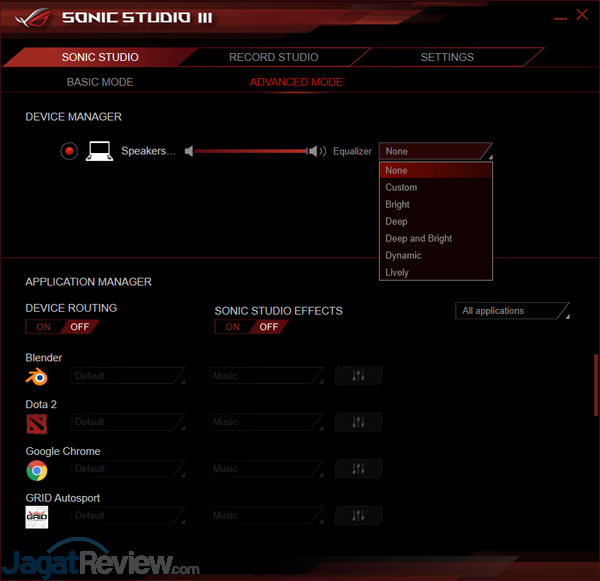Open Google Chrome's Default routing dropdown
The width and height of the screenshot is (600, 581).
pos(128,468)
